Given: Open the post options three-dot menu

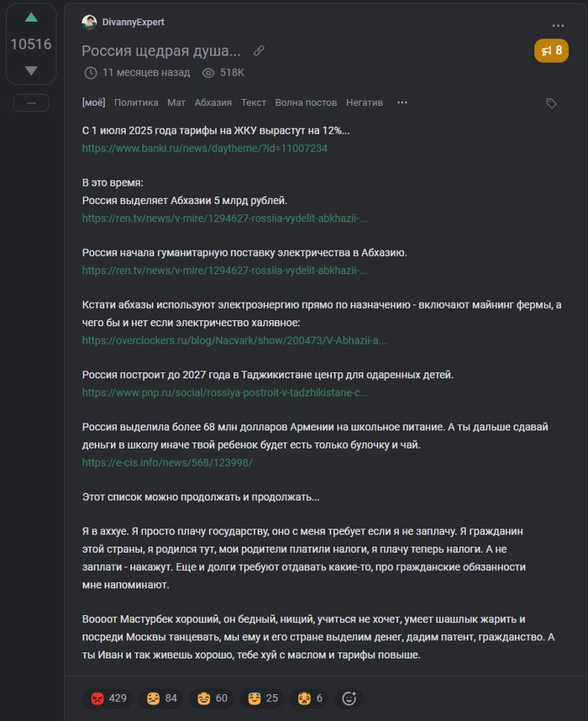Looking at the screenshot, I should (x=559, y=25).
